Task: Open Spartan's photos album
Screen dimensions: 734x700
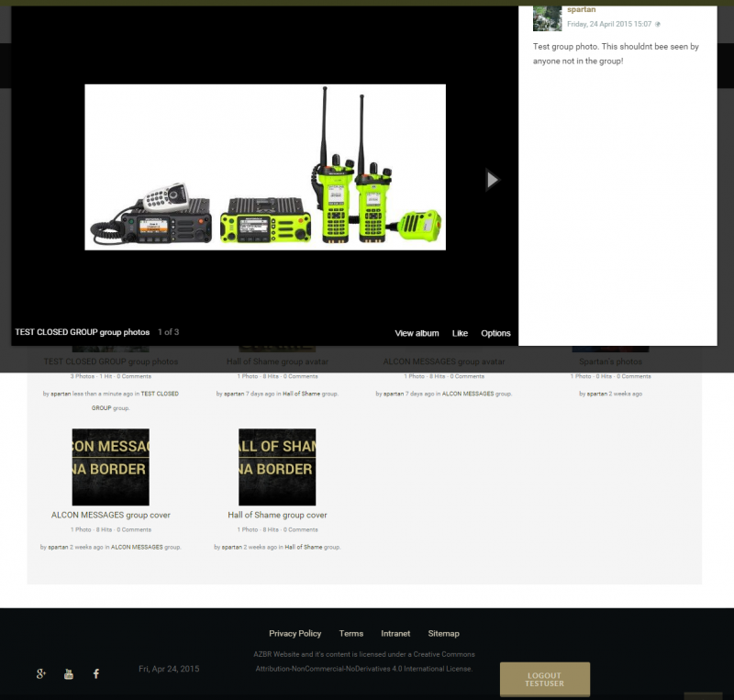Action: pos(610,361)
